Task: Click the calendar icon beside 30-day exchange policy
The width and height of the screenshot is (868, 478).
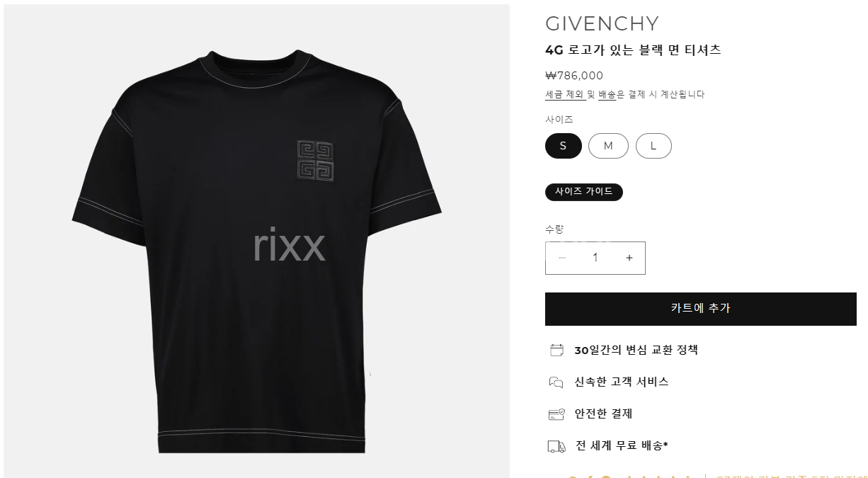Action: (x=556, y=350)
